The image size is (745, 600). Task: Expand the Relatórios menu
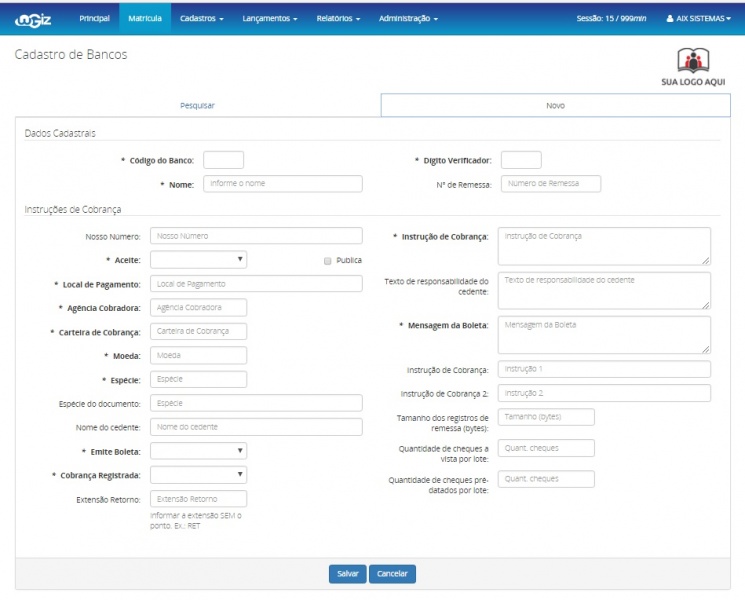pos(337,19)
